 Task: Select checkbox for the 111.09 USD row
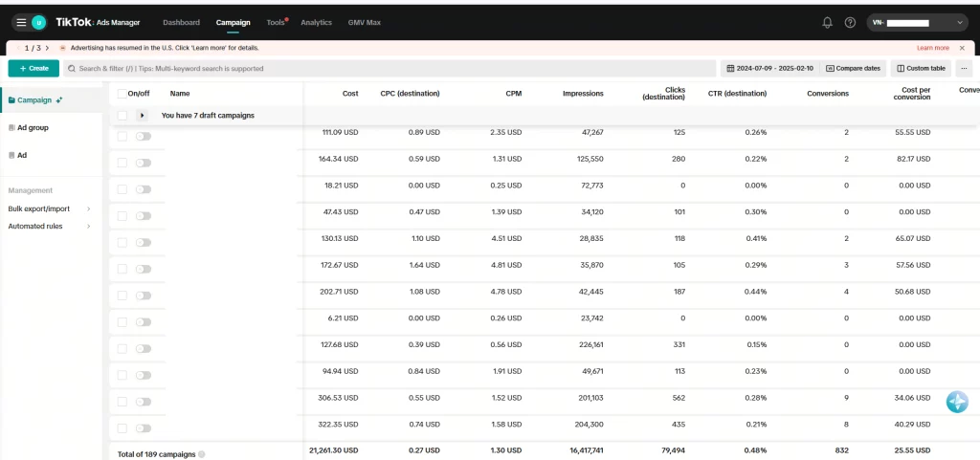[122, 136]
